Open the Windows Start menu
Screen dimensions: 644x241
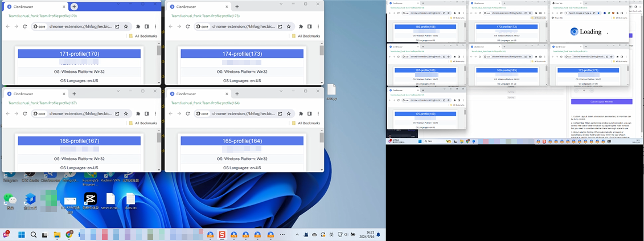pos(21,235)
